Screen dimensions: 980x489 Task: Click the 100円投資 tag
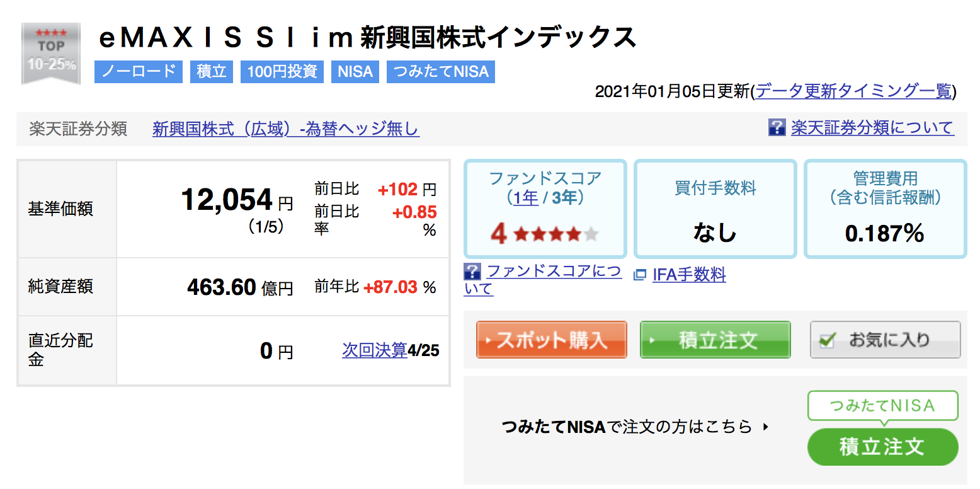pos(282,72)
